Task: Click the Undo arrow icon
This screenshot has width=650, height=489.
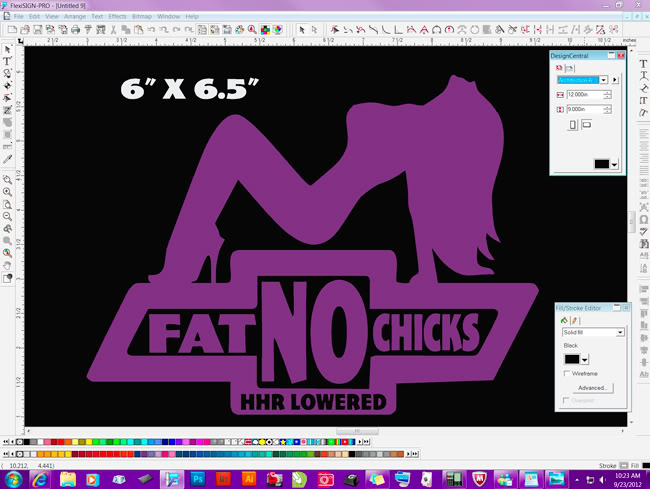Action: coord(151,29)
